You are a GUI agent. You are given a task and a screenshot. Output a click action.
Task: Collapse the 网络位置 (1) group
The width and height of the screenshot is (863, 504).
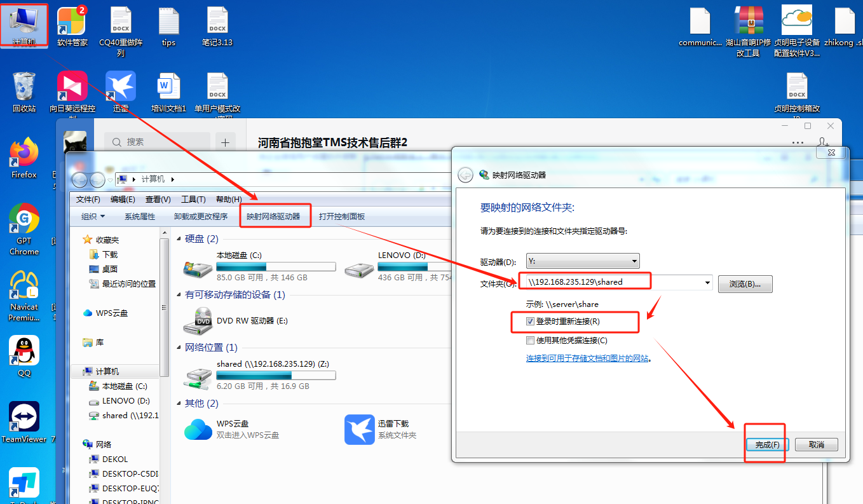180,348
